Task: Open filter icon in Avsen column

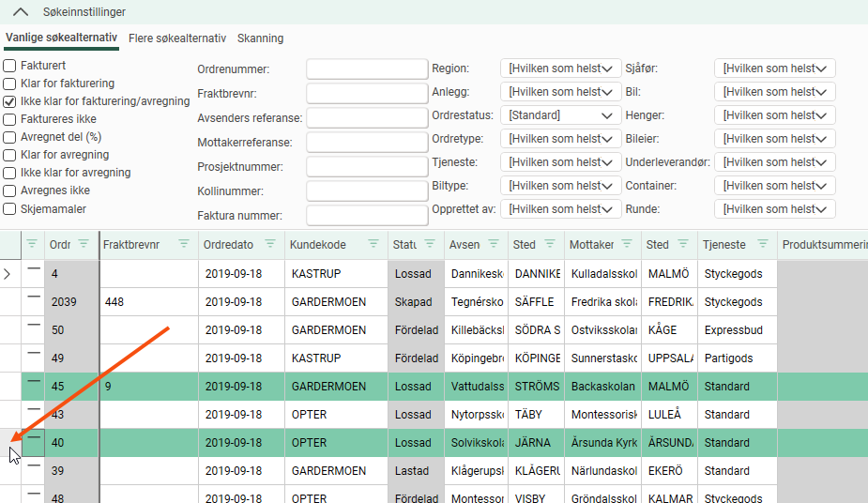Action: point(495,244)
